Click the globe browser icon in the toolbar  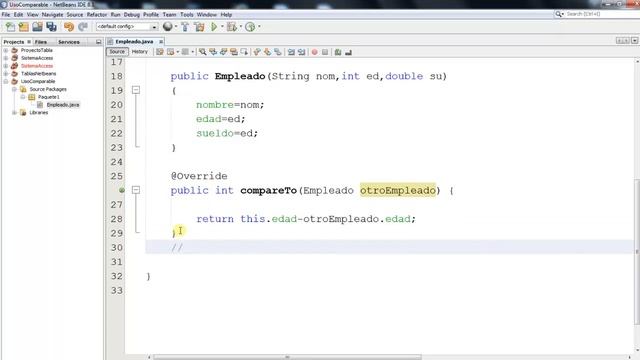[167, 27]
